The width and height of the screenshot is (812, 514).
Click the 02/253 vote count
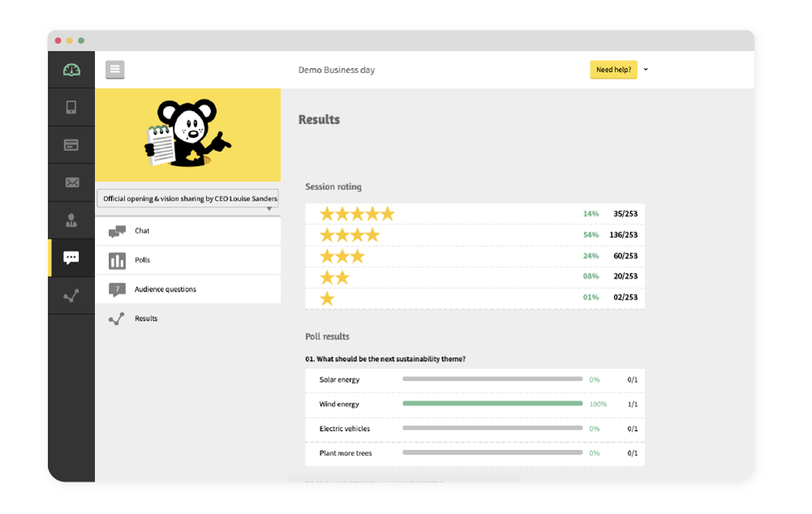tap(625, 297)
